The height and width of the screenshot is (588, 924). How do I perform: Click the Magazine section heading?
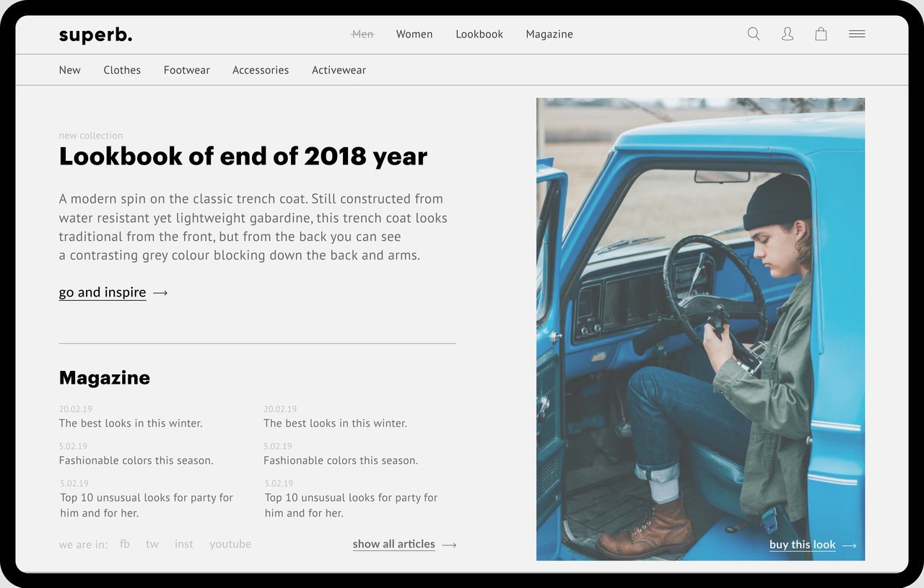click(x=105, y=377)
